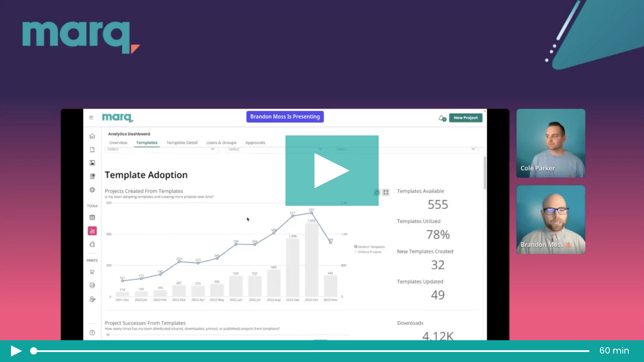Viewport: 644px width, 362px height.
Task: Switch to the Overview tab
Action: [118, 143]
